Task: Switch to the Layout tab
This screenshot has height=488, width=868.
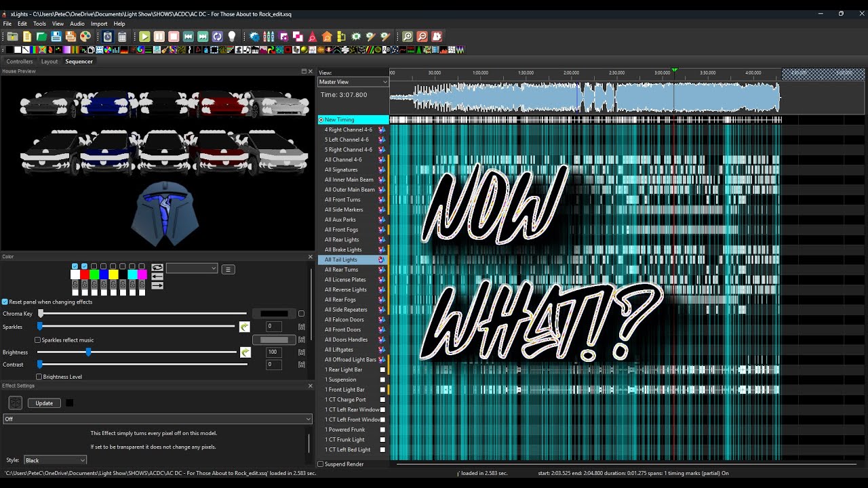Action: [50, 62]
